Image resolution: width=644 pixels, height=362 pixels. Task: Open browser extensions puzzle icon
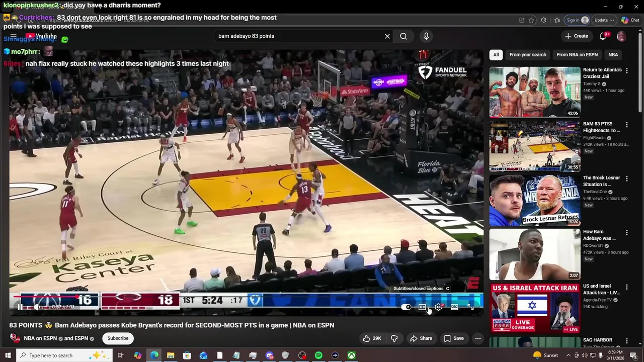543,20
